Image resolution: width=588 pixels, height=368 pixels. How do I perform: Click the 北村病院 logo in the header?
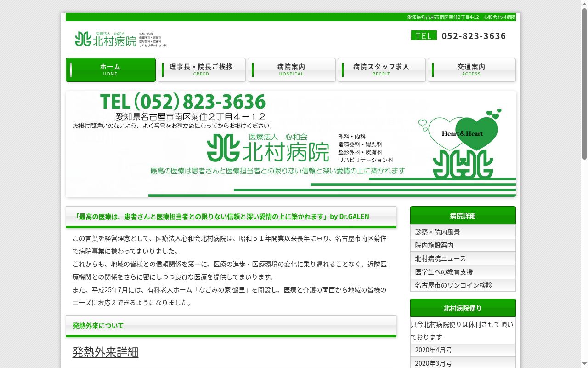pos(121,39)
